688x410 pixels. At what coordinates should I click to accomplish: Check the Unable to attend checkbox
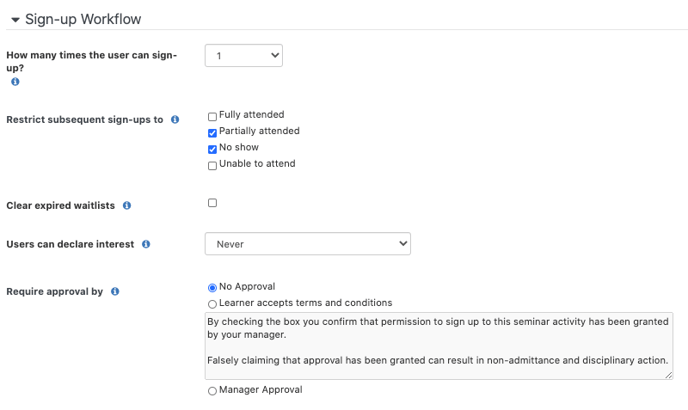212,165
